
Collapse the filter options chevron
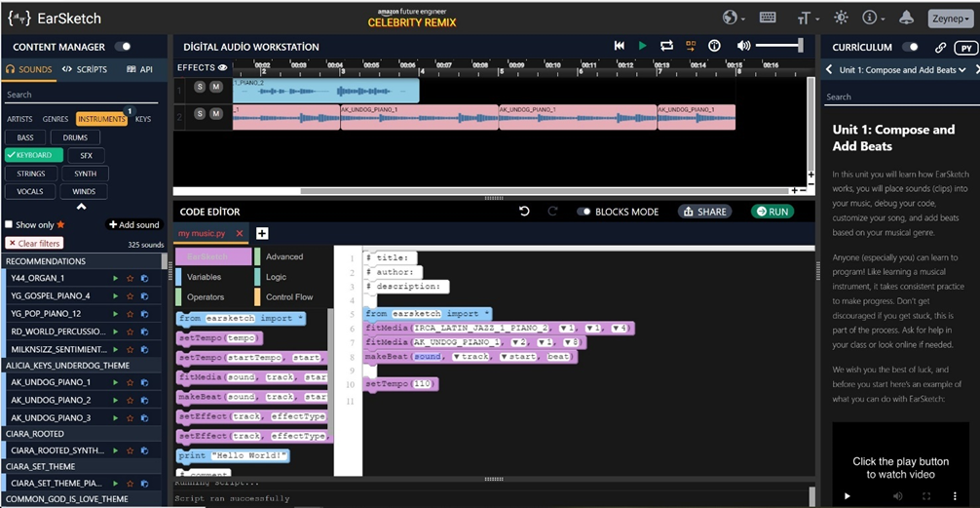(x=81, y=207)
